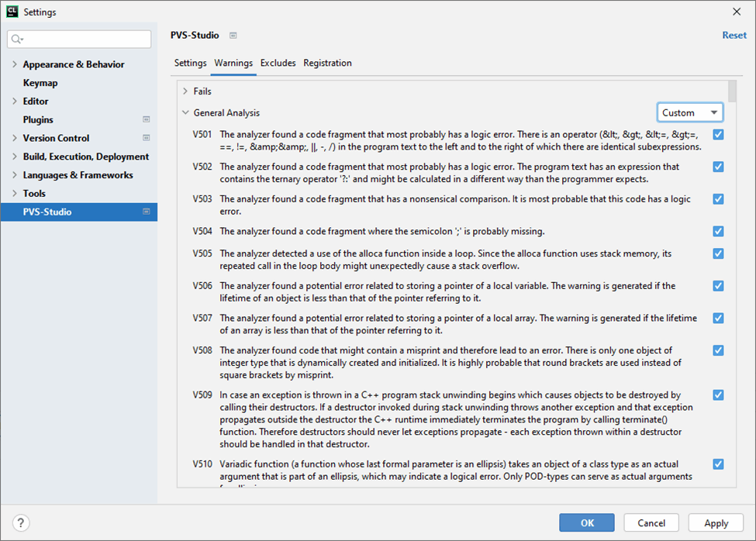Collapse the General Analysis section
Image resolution: width=756 pixels, height=541 pixels.
(x=185, y=113)
